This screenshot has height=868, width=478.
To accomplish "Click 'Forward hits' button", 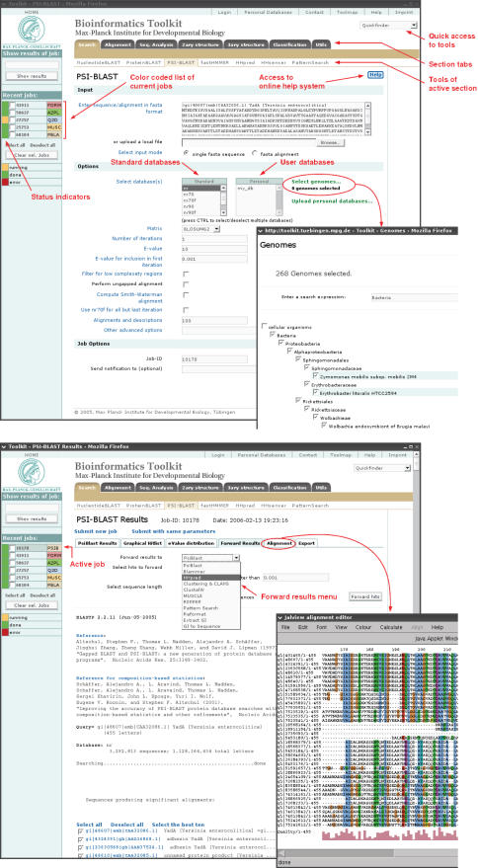I will [365, 596].
